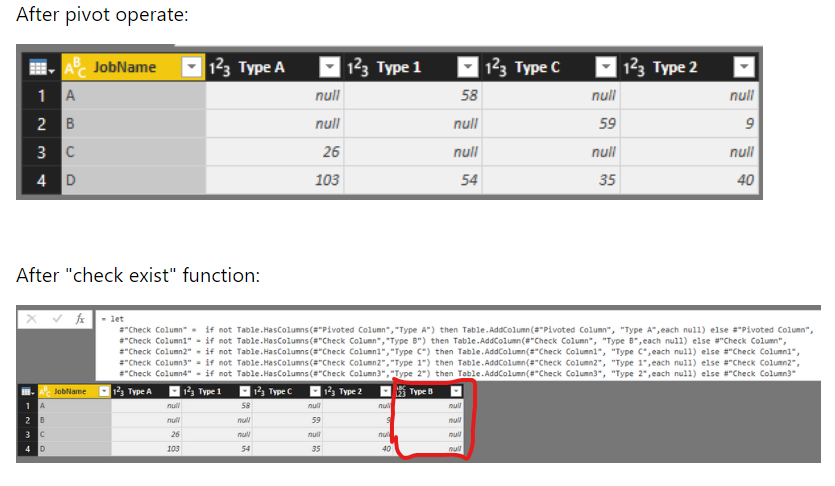Select Type B column header in check-exist table

coord(429,391)
